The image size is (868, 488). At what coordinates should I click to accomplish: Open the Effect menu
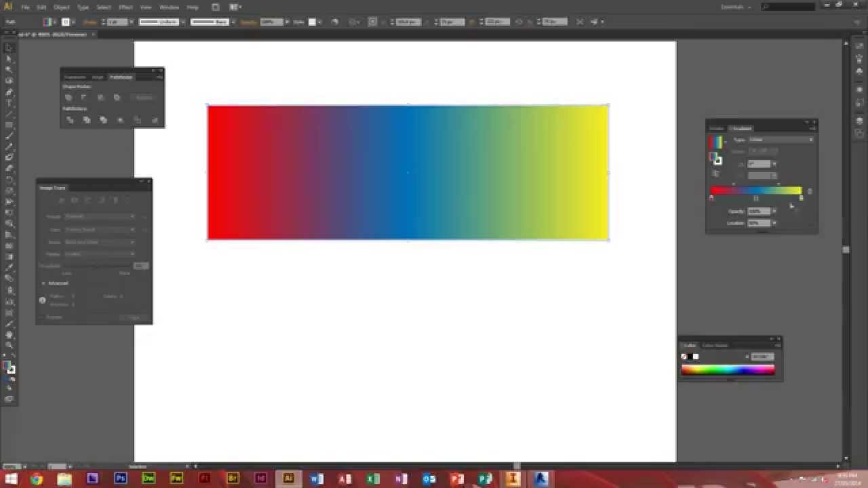coord(125,7)
